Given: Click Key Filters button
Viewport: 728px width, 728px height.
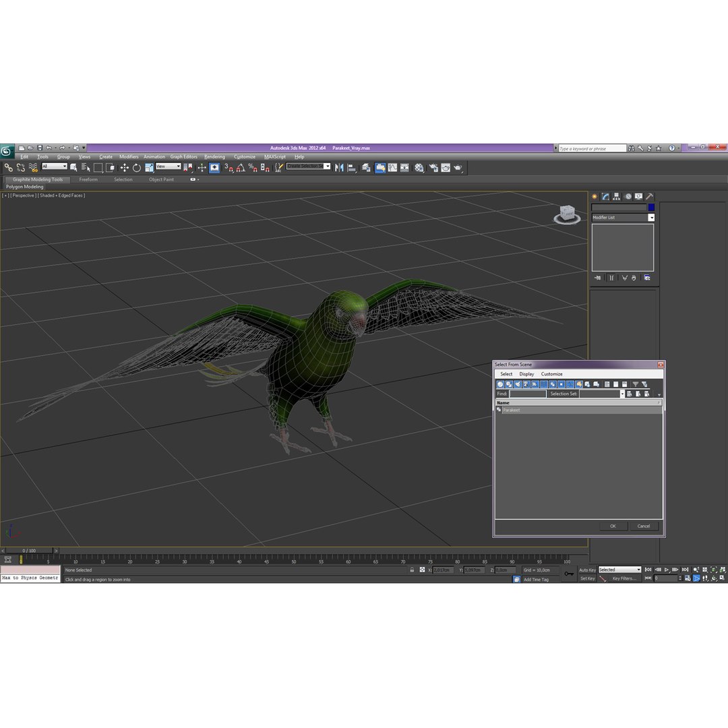Looking at the screenshot, I should point(624,578).
